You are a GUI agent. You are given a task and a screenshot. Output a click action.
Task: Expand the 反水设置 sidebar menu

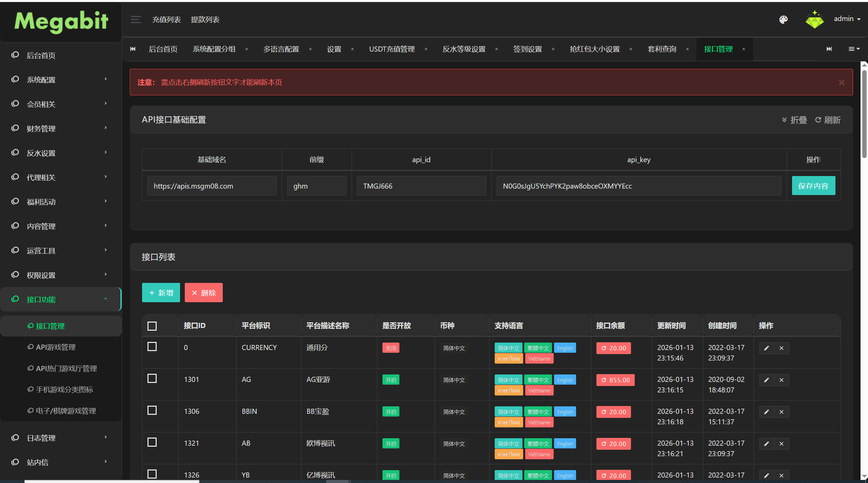coord(60,153)
